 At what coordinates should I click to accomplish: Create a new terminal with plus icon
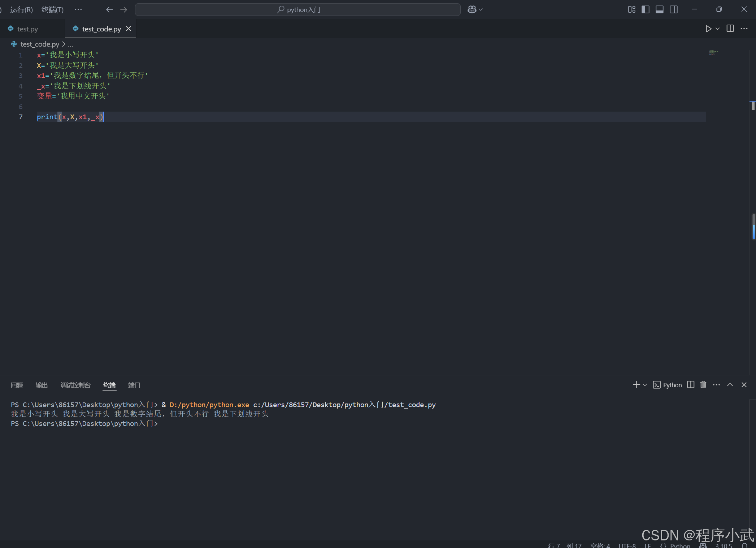(x=636, y=385)
